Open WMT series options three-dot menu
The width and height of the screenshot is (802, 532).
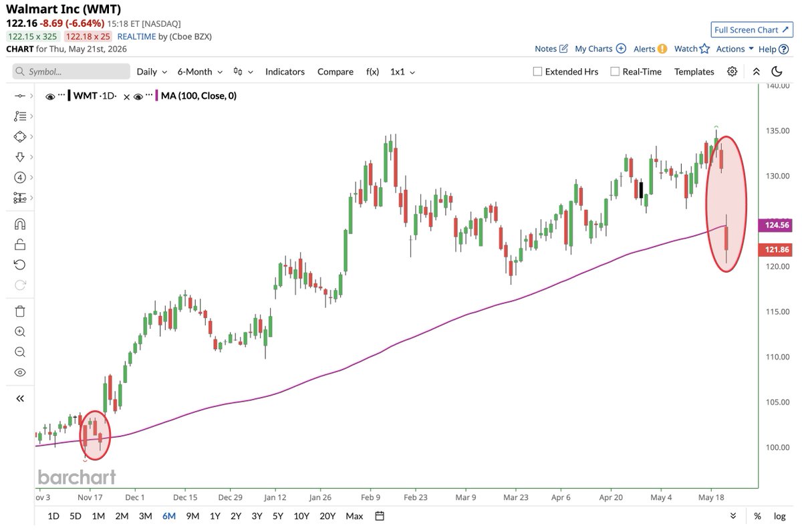[x=62, y=96]
